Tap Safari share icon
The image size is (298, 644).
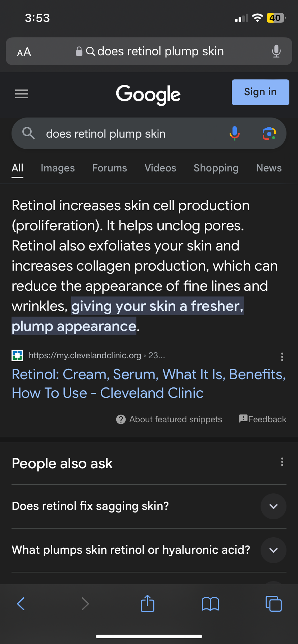(x=148, y=603)
